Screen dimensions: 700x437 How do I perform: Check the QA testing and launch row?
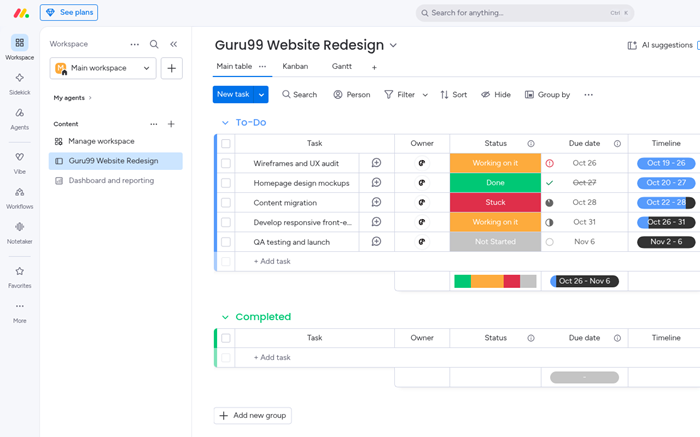pos(226,242)
